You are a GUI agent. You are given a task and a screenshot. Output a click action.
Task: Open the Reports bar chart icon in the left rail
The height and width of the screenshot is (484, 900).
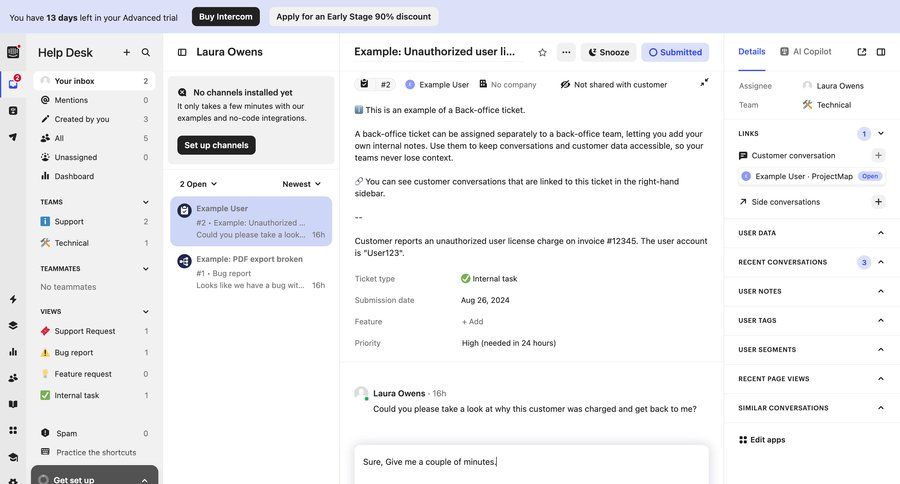(13, 351)
